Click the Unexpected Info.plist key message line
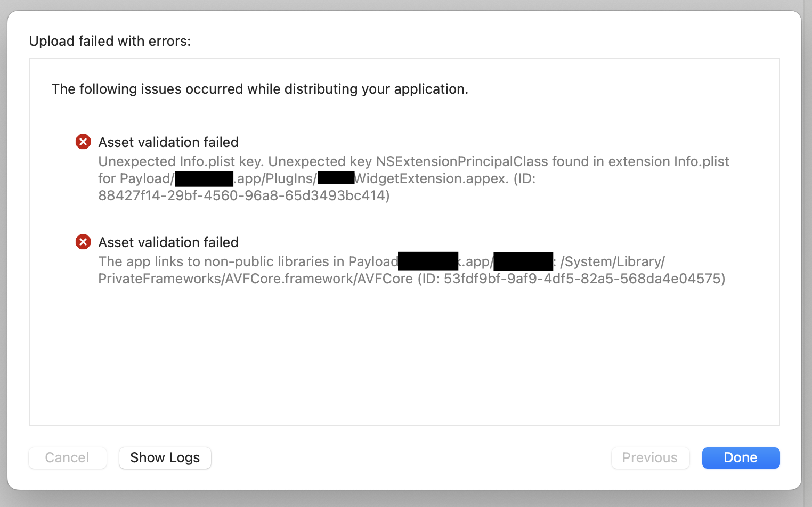Image resolution: width=812 pixels, height=507 pixels. coord(413,161)
